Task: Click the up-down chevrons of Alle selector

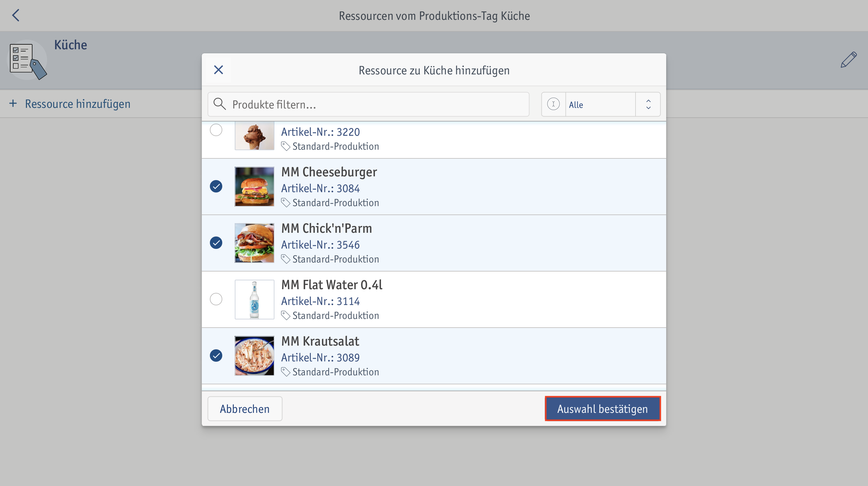Action: (648, 104)
